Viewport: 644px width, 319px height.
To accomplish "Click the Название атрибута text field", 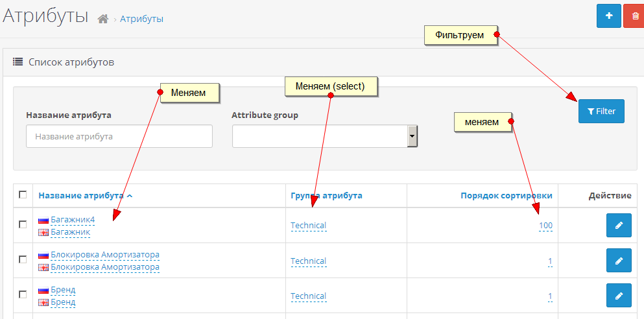I will click(x=119, y=136).
